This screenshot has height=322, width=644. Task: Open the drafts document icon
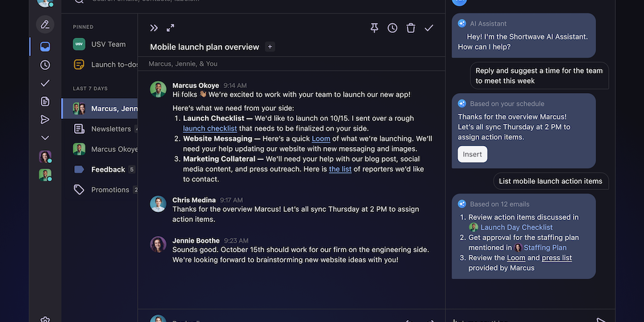[x=45, y=101]
